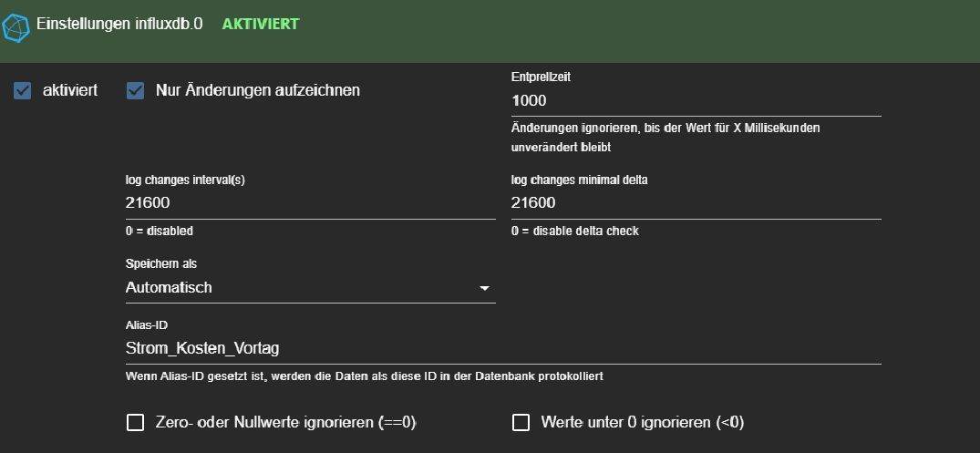
Task: Enable the "Zero- oder Nullwerte ignorieren" checkbox
Action: point(136,422)
